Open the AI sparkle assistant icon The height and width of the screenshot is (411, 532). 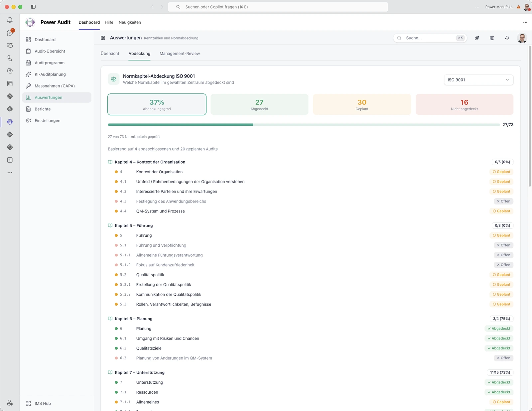coord(477,38)
